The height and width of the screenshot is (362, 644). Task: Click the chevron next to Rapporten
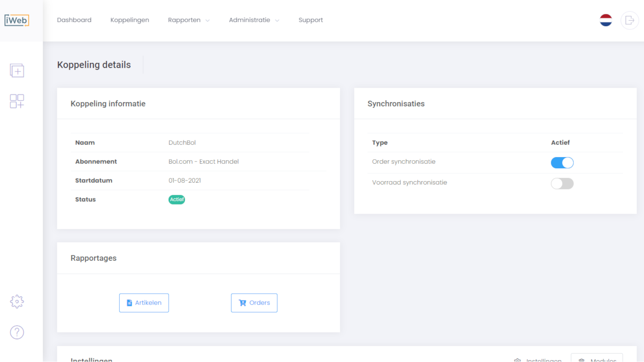coord(208,21)
